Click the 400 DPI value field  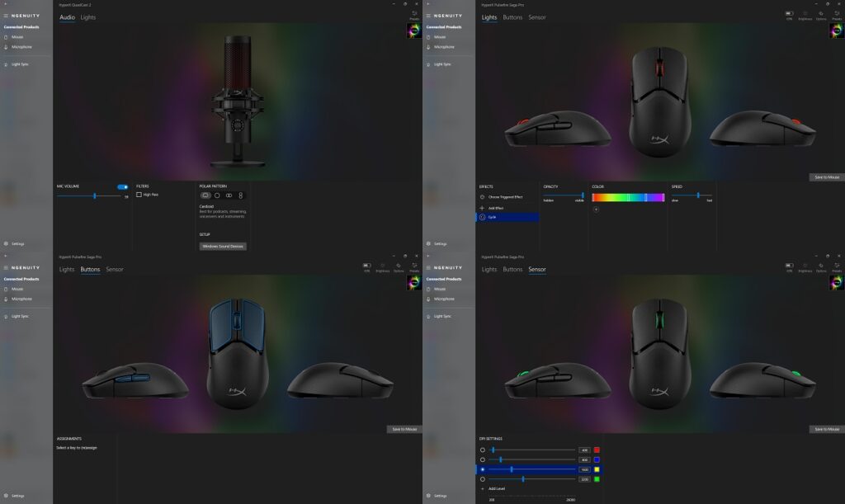pyautogui.click(x=585, y=450)
